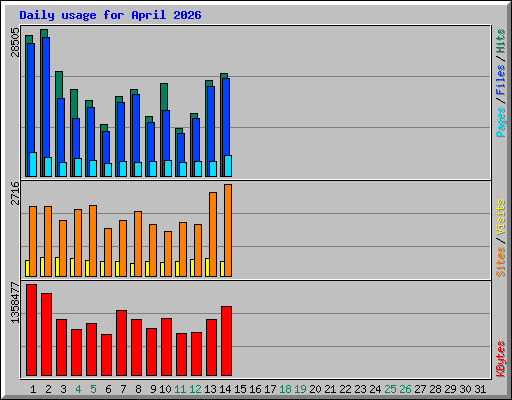Click green weekend day 12 label
The height and width of the screenshot is (400, 512).
[x=195, y=389]
